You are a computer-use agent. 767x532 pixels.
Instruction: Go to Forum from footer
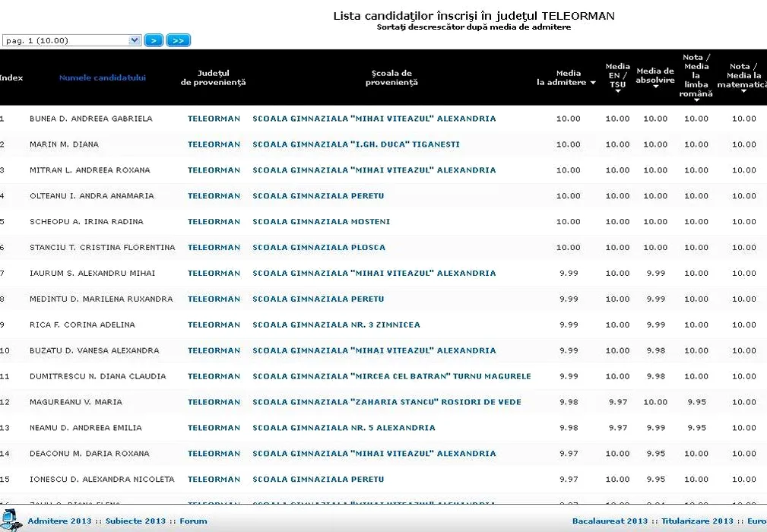[193, 521]
